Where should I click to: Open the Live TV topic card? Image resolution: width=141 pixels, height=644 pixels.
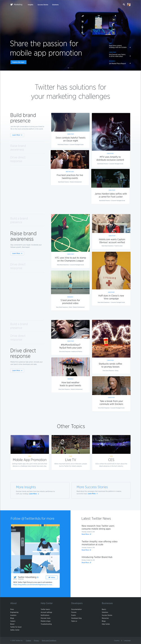click(70, 452)
